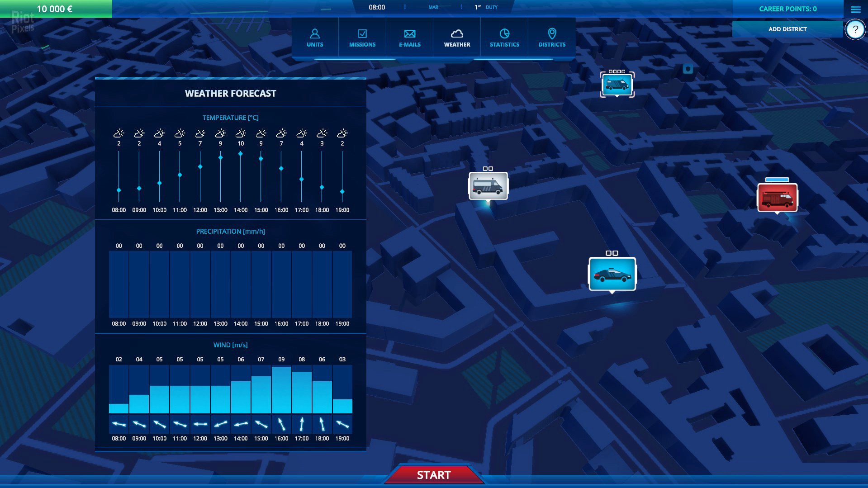Click the 16:00 wind direction arrow
The width and height of the screenshot is (868, 488).
(x=281, y=424)
